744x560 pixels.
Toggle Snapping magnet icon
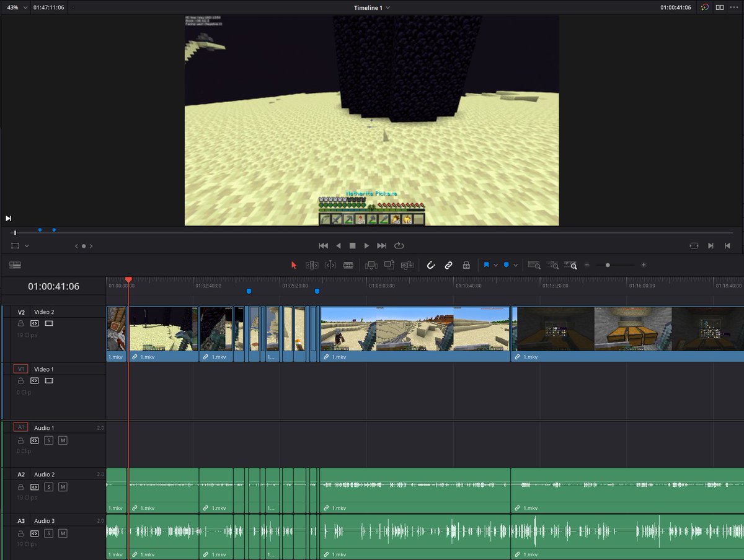(431, 265)
